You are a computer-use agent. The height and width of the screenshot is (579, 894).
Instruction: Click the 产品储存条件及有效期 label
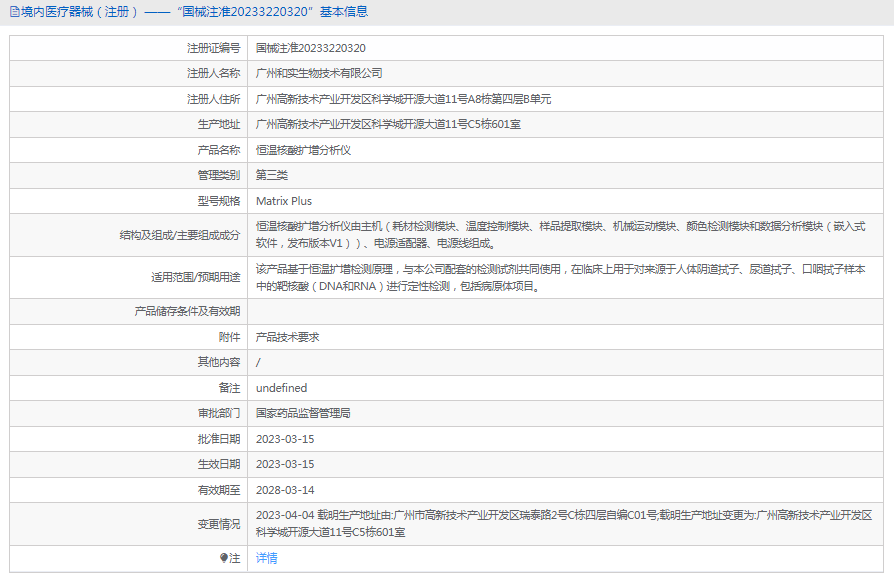(x=187, y=311)
